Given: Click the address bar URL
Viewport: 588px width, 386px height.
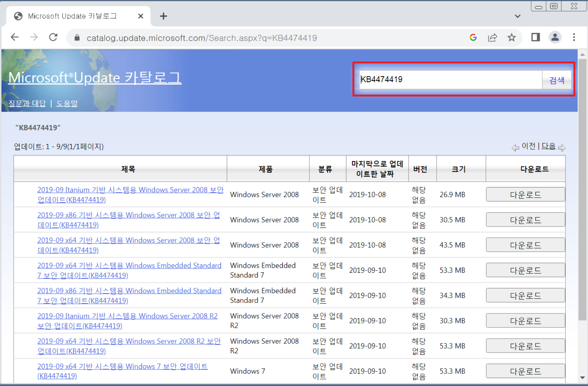Looking at the screenshot, I should (202, 38).
